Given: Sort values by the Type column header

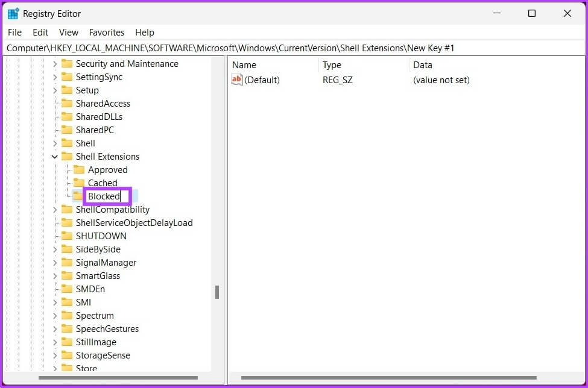Looking at the screenshot, I should pos(364,65).
